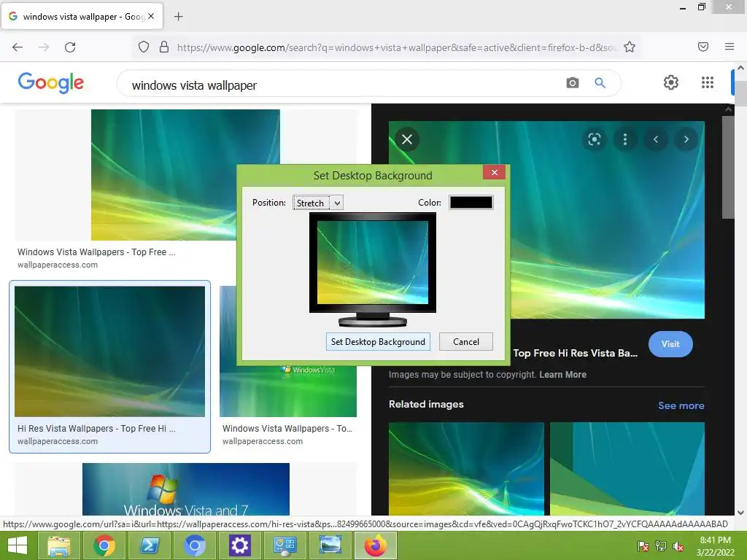Viewport: 747px width, 560px height.
Task: Open the Windows Vista and 7 thumbnail
Action: click(186, 489)
